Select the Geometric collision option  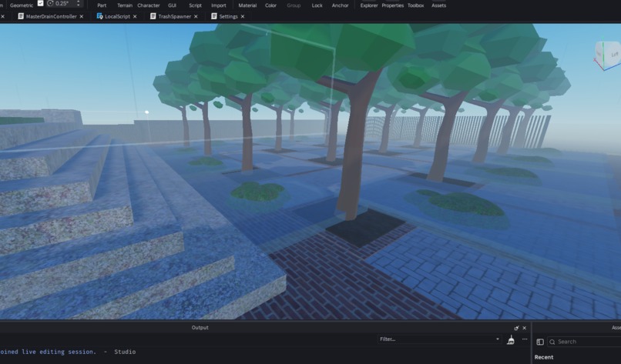22,5
